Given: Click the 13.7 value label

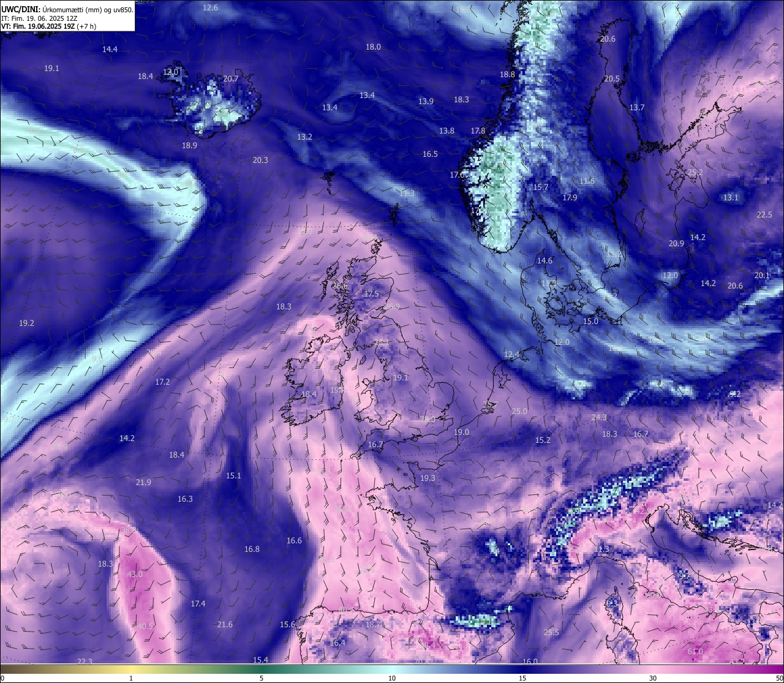Looking at the screenshot, I should point(637,107).
